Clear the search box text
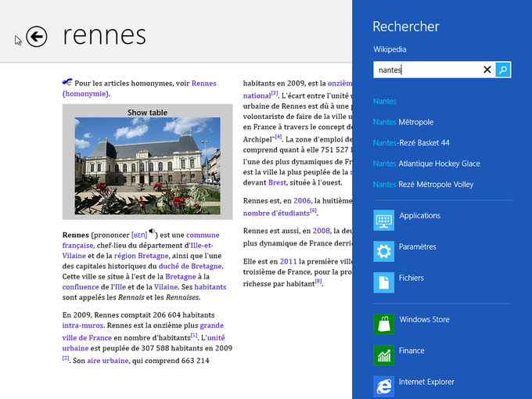 click(x=487, y=70)
